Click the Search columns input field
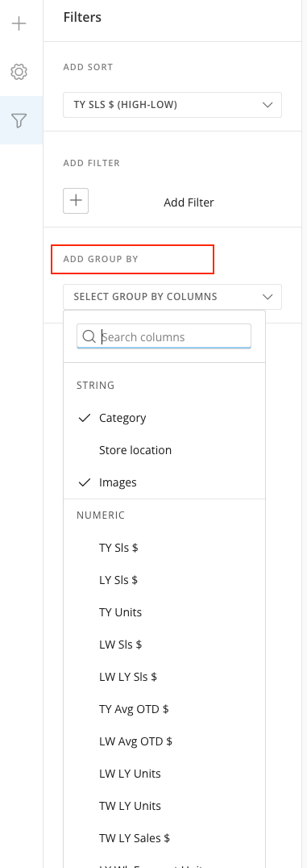The width and height of the screenshot is (307, 868). coord(164,336)
